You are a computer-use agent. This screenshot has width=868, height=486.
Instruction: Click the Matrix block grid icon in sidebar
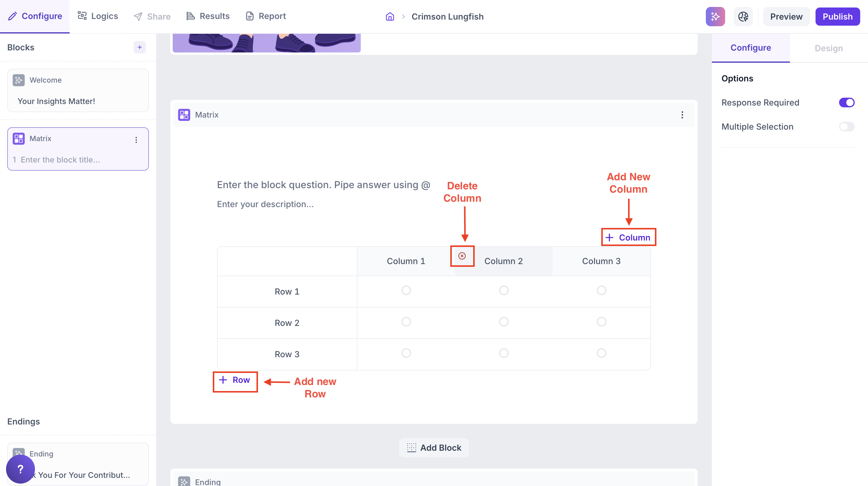(x=19, y=138)
